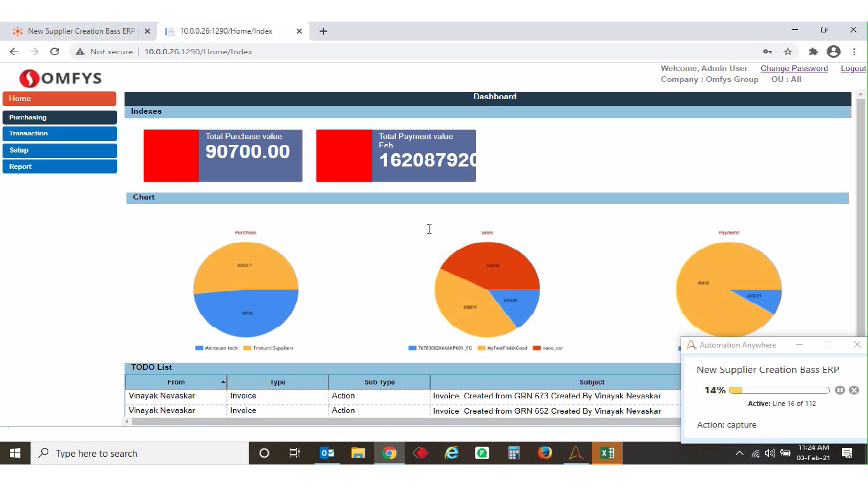The image size is (868, 488).
Task: Open Outlook from the taskbar
Action: click(x=327, y=453)
